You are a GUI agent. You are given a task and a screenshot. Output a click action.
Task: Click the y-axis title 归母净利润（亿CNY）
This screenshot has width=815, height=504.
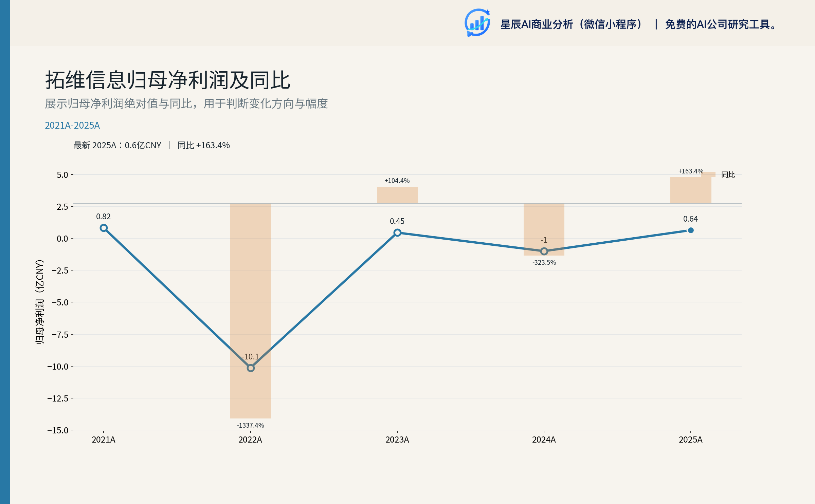point(40,302)
